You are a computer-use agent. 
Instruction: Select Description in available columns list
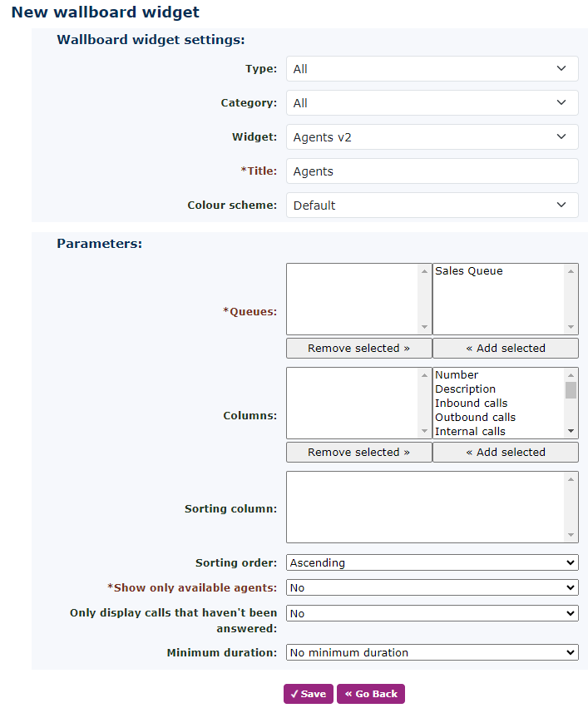tap(465, 389)
